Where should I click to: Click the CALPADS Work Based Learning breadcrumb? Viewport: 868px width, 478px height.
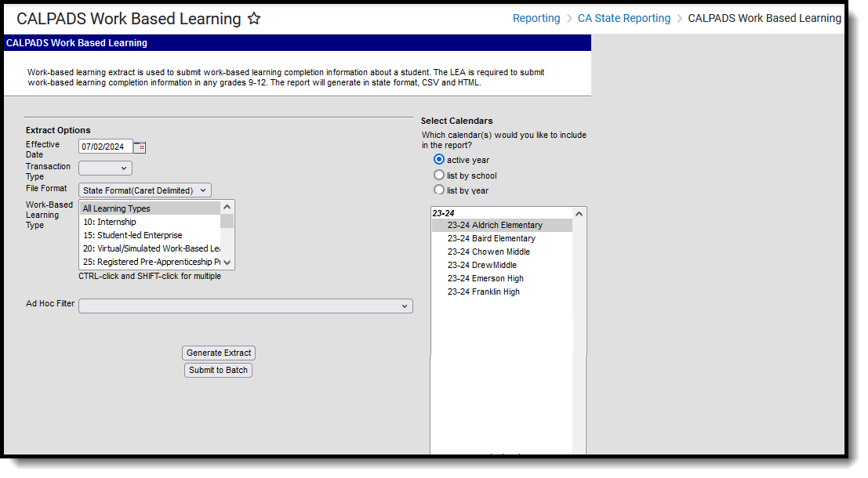point(764,18)
